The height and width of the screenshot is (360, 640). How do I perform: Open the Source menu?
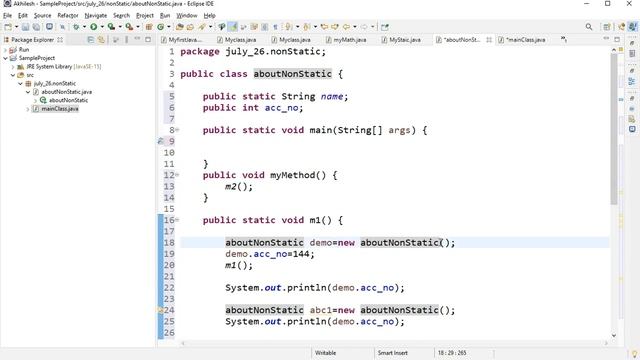42,16
